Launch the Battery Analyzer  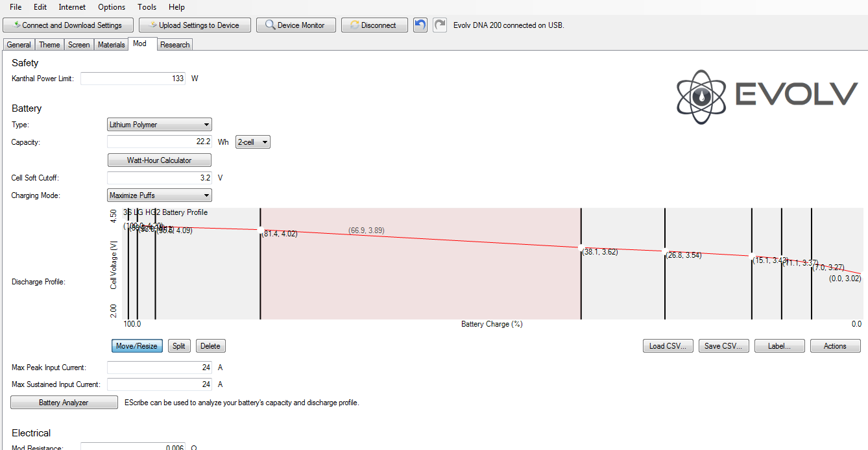point(64,403)
